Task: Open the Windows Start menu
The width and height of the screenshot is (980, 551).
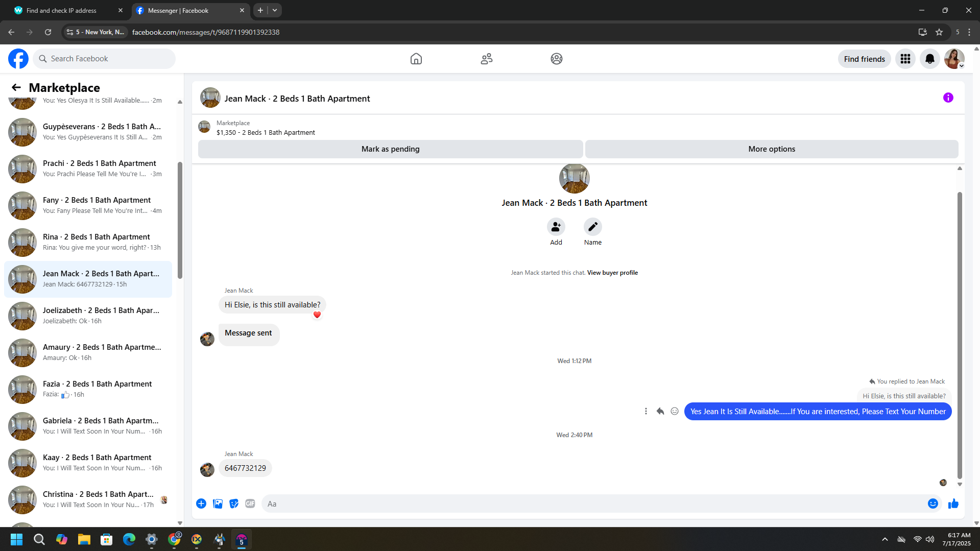Action: coord(16,539)
